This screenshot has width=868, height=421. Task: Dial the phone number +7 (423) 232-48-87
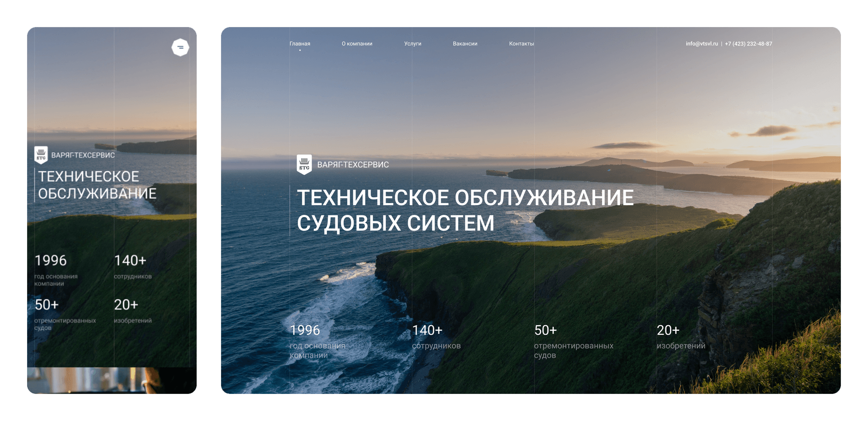click(x=749, y=44)
